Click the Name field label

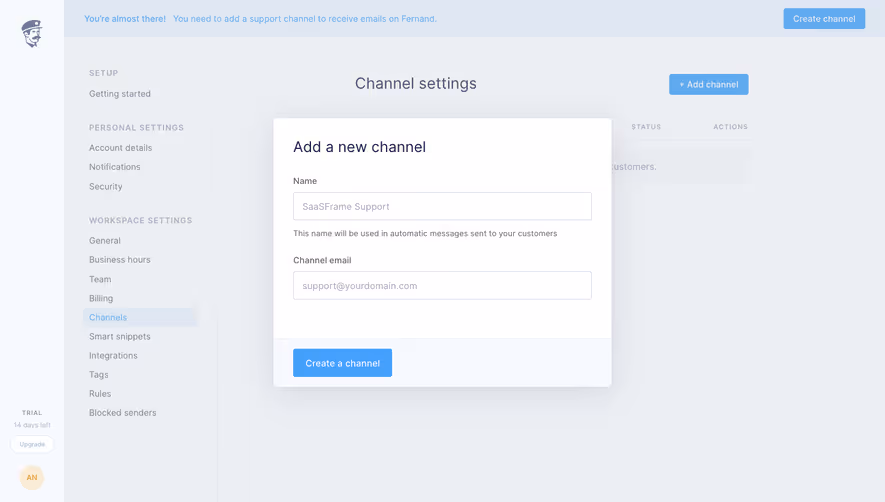305,181
